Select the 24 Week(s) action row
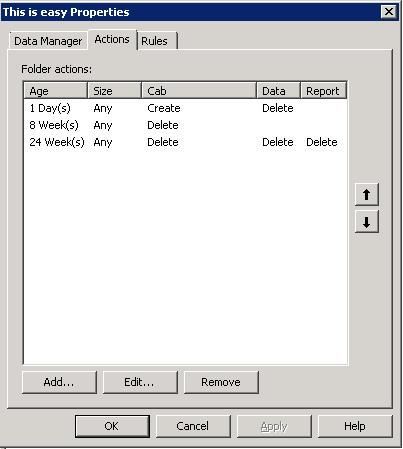The image size is (403, 449). click(186, 142)
